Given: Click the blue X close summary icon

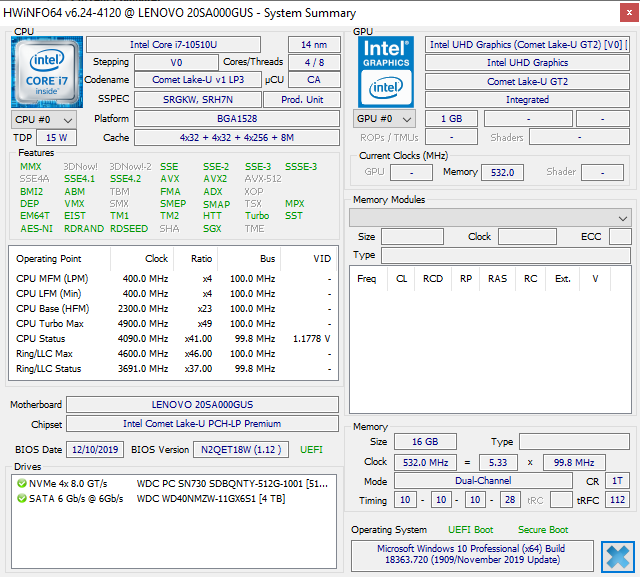Looking at the screenshot, I should (618, 557).
